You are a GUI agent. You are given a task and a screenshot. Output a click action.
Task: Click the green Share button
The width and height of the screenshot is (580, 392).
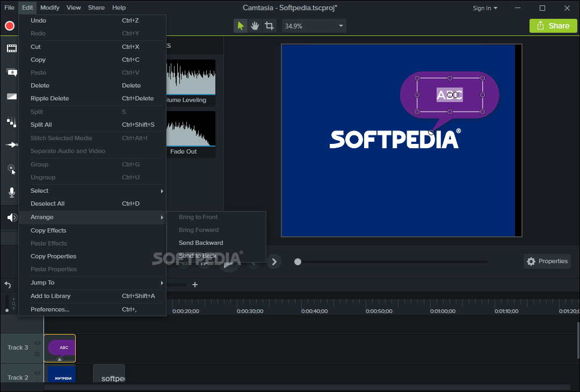tap(553, 26)
